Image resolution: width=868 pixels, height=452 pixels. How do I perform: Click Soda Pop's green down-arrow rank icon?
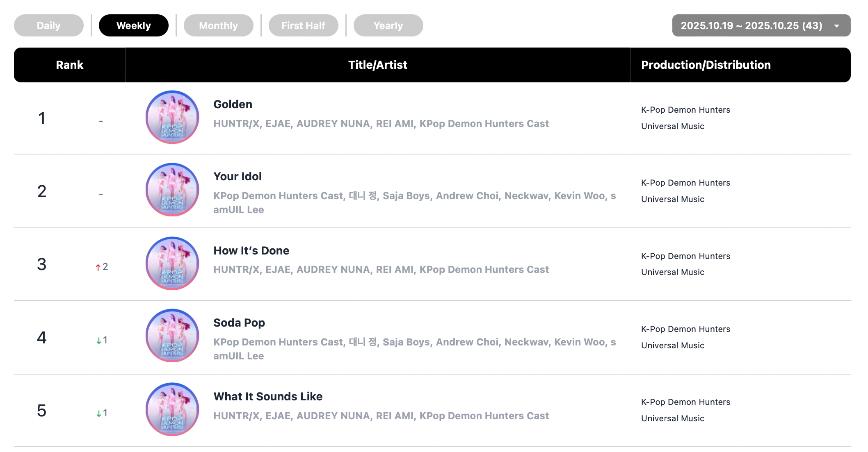click(99, 341)
